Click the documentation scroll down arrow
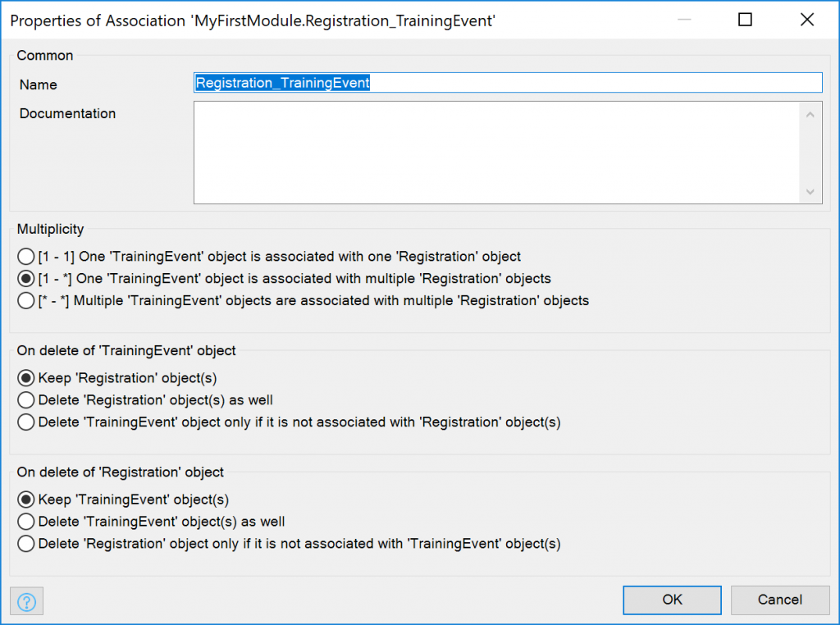The width and height of the screenshot is (840, 625). pyautogui.click(x=810, y=192)
